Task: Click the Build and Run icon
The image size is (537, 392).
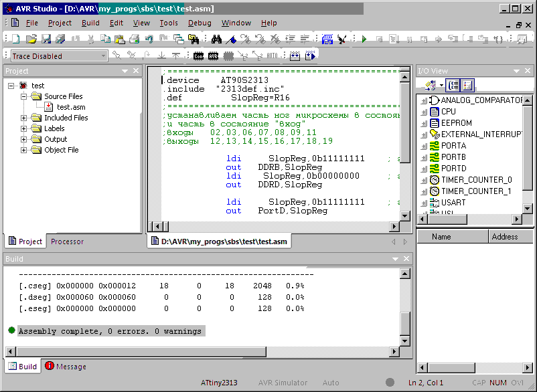Action: pyautogui.click(x=310, y=56)
